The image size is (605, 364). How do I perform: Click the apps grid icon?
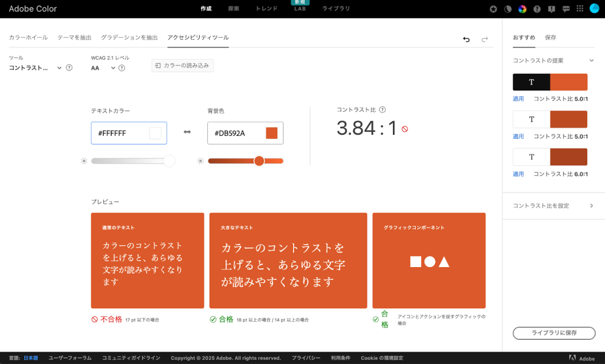click(x=580, y=9)
